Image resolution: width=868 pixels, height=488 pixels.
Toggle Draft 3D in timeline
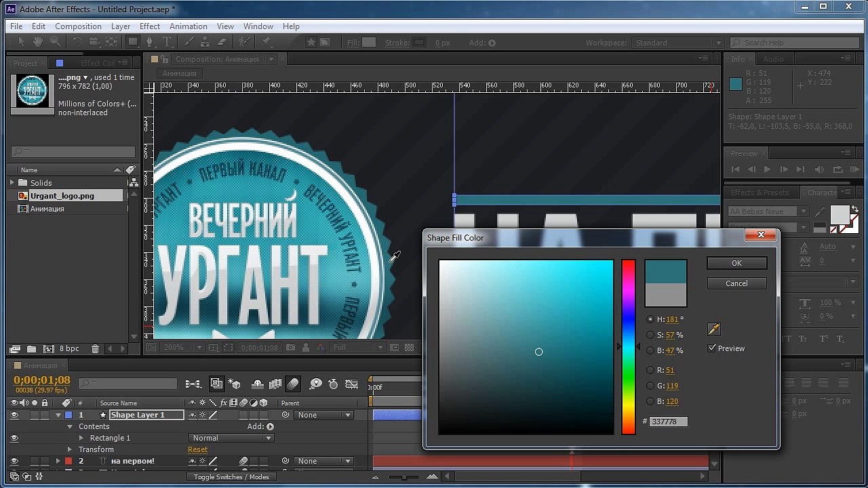(235, 384)
